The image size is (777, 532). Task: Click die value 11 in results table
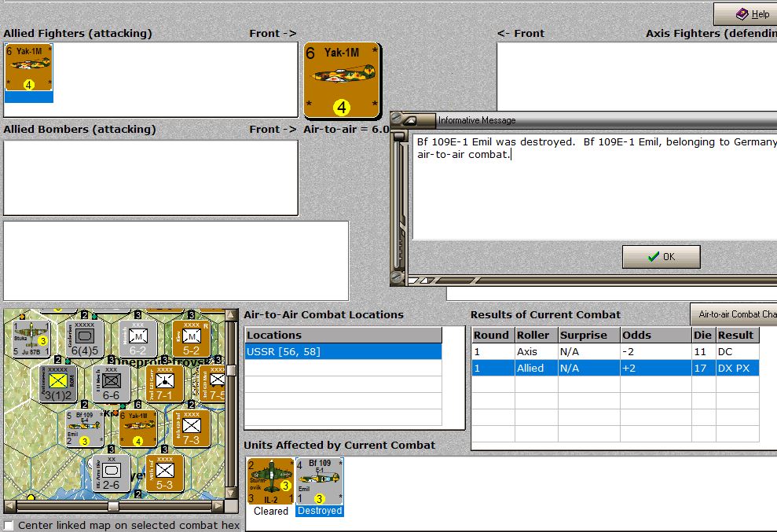point(703,351)
